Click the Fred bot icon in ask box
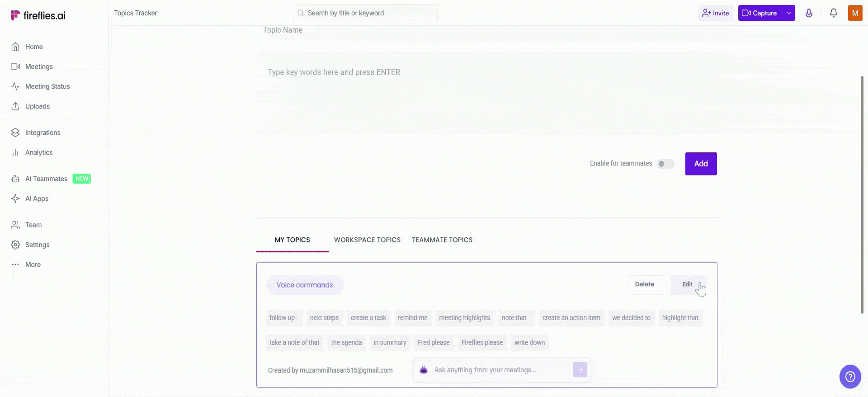 pos(424,370)
